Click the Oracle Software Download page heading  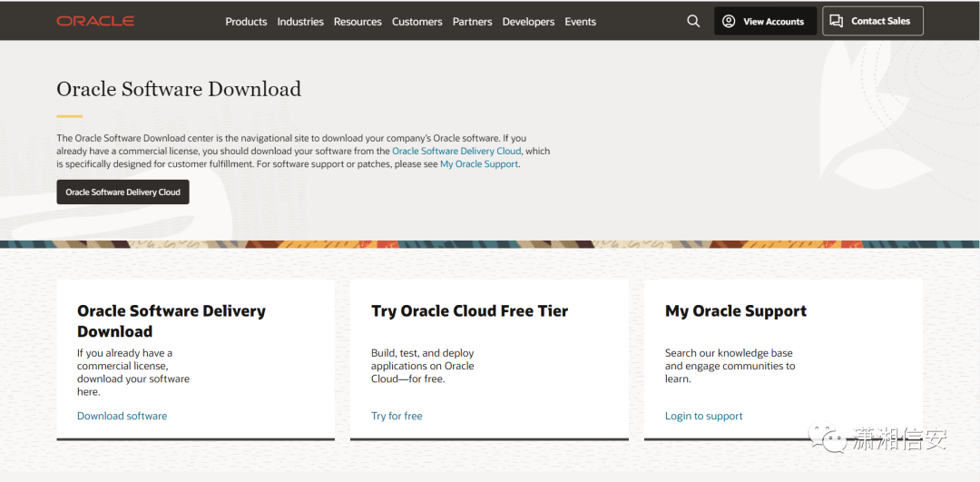179,89
